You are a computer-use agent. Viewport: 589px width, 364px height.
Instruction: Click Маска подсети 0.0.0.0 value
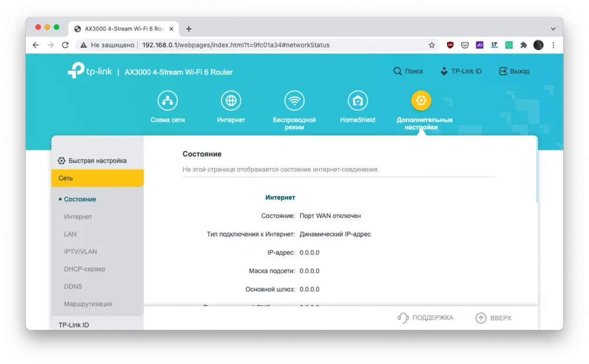(309, 271)
